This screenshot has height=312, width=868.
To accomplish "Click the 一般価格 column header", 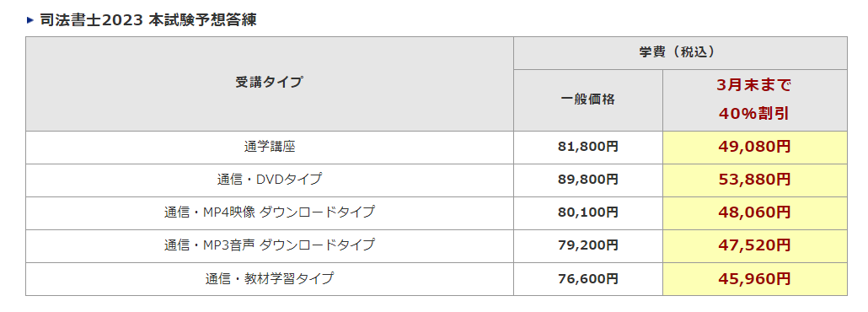I will pos(588,100).
